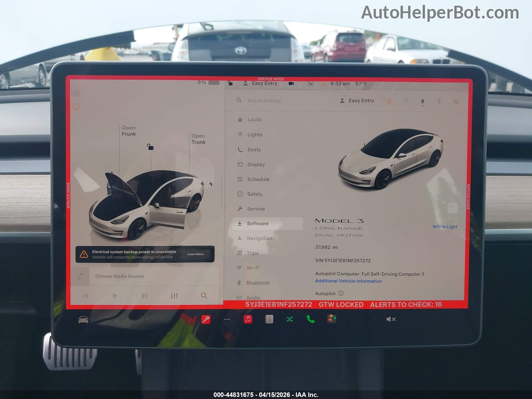Tap the warning triangle in the alert banner
This screenshot has height=399, width=532.
84,254
